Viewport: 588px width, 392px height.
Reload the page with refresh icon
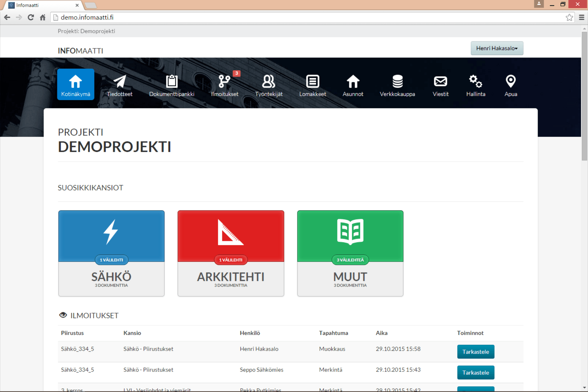(31, 17)
